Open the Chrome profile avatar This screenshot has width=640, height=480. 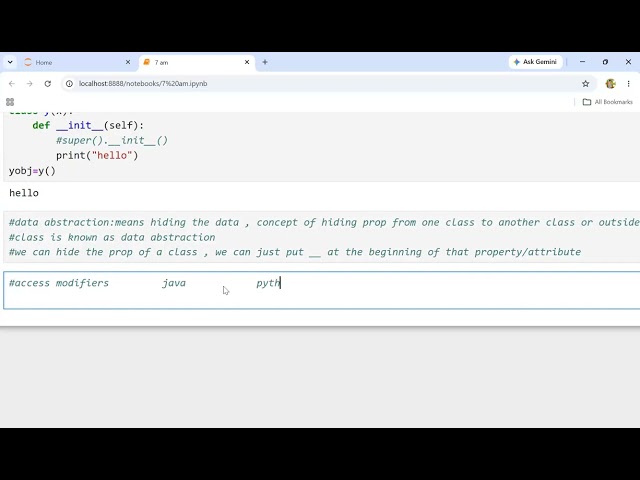(611, 84)
